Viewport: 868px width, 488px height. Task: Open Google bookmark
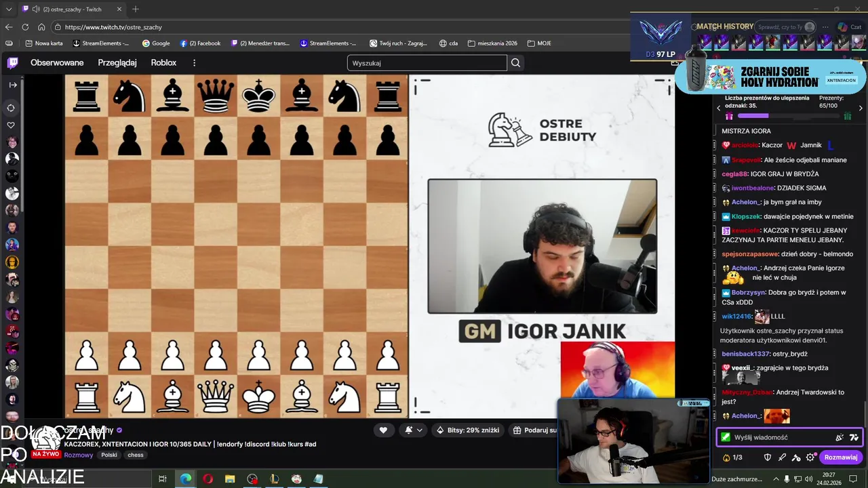coord(156,43)
